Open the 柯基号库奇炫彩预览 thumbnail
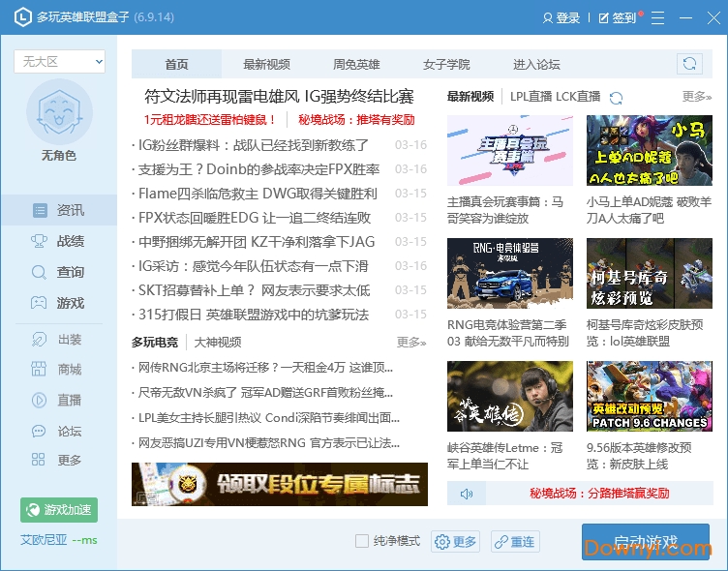Image resolution: width=728 pixels, height=571 pixels. pos(649,274)
